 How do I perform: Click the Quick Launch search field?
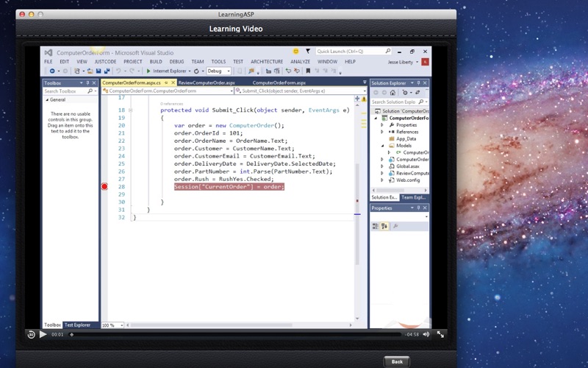[354, 51]
